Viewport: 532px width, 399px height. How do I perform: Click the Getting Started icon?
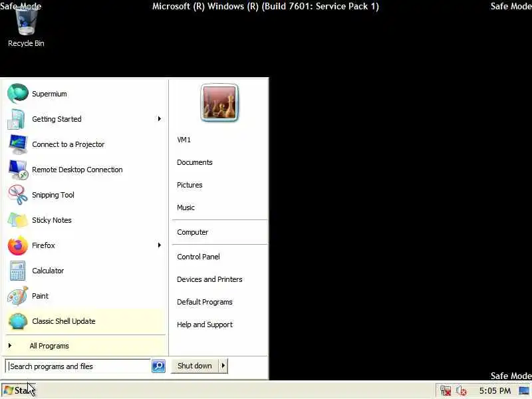(x=16, y=119)
